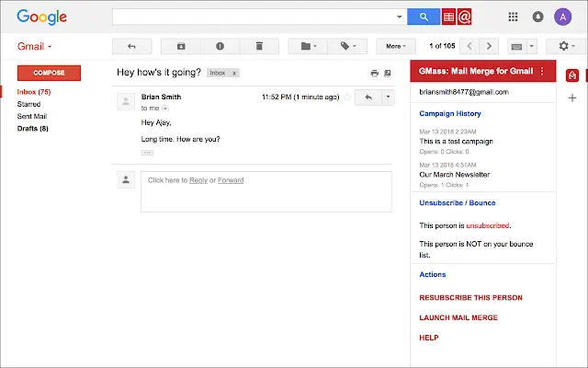Screen dimensions: 588x368
Task: Click HELP in GMass panel
Action: [429, 338]
